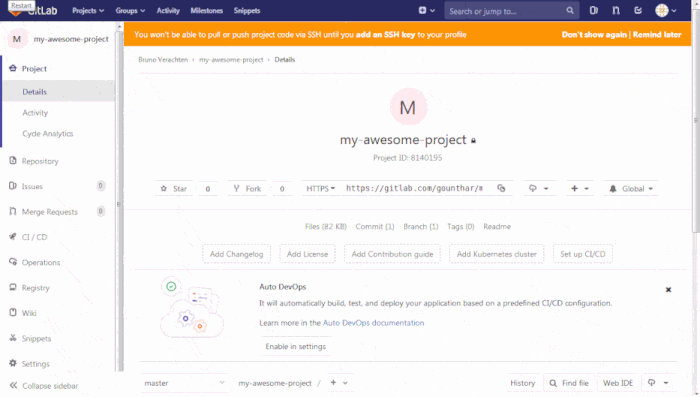Click Find file button
This screenshot has height=397, width=700.
[x=569, y=383]
